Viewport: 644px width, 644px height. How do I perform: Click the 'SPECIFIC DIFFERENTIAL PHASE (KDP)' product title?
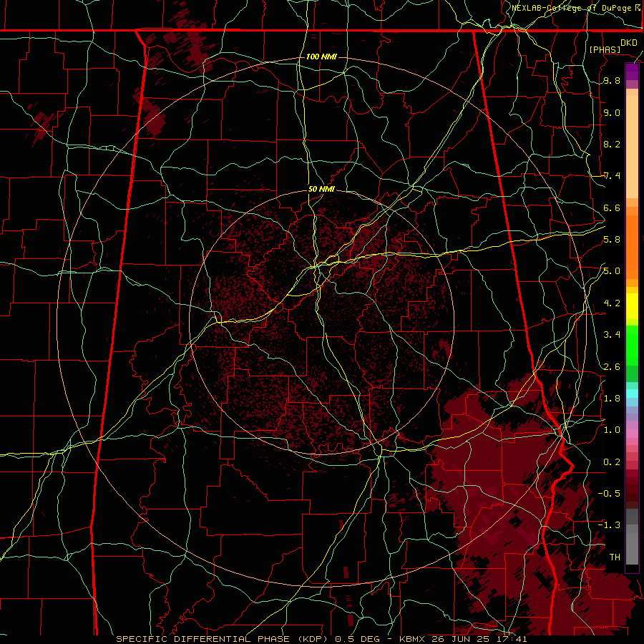coord(223,639)
